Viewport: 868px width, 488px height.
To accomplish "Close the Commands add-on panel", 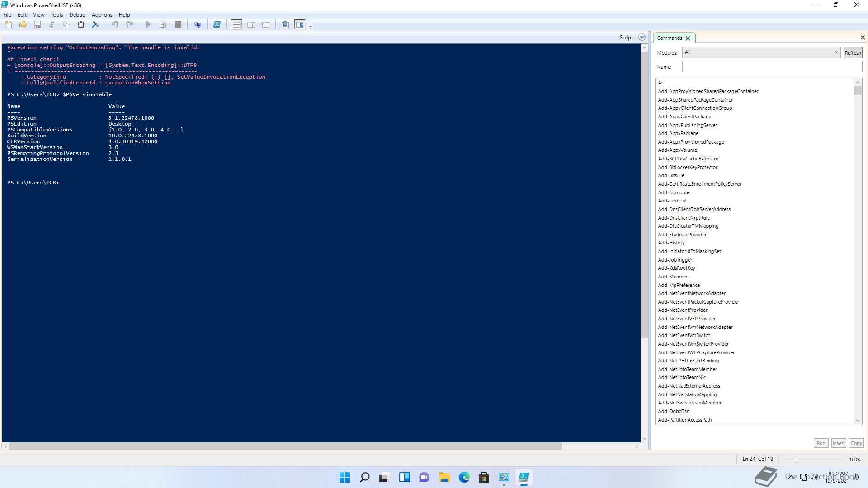I will [x=863, y=38].
